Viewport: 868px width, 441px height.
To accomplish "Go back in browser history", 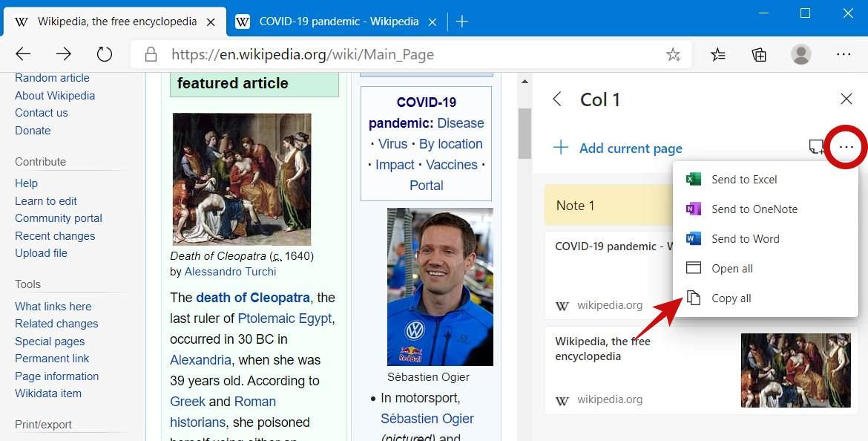I will click(x=23, y=53).
